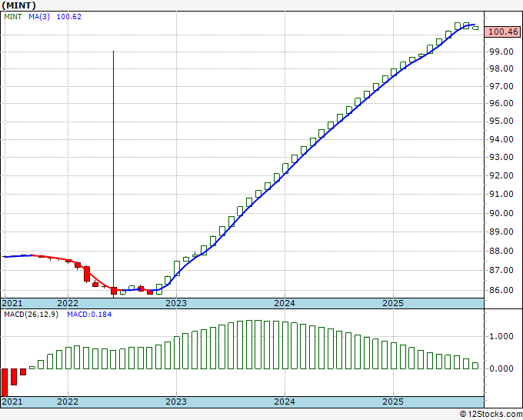Click the 90.00 price axis label
The image size is (523, 420).
point(501,213)
